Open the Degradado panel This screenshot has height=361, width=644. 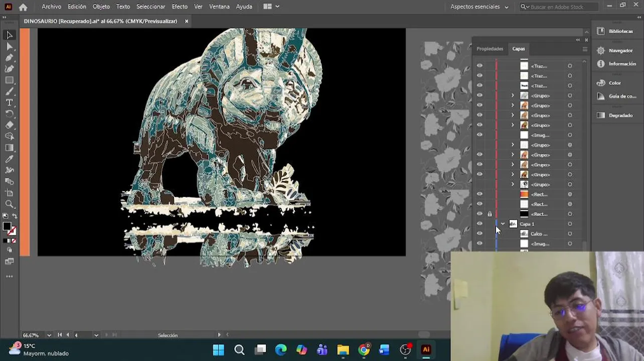pos(615,115)
